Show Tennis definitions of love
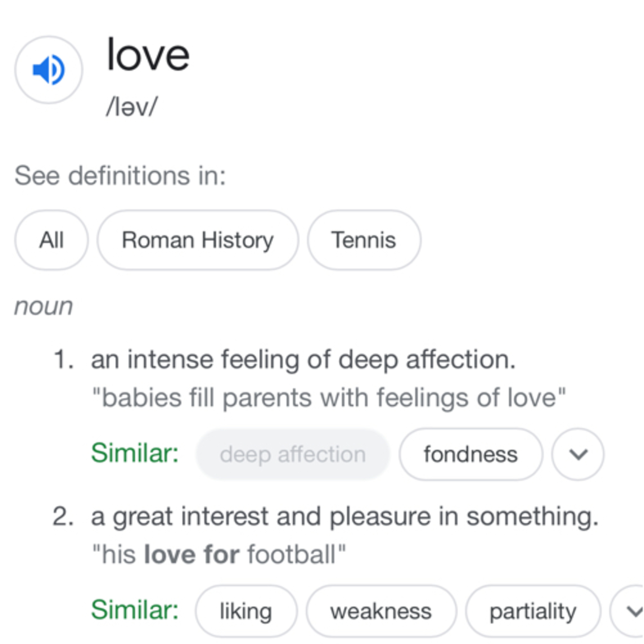 [x=364, y=240]
